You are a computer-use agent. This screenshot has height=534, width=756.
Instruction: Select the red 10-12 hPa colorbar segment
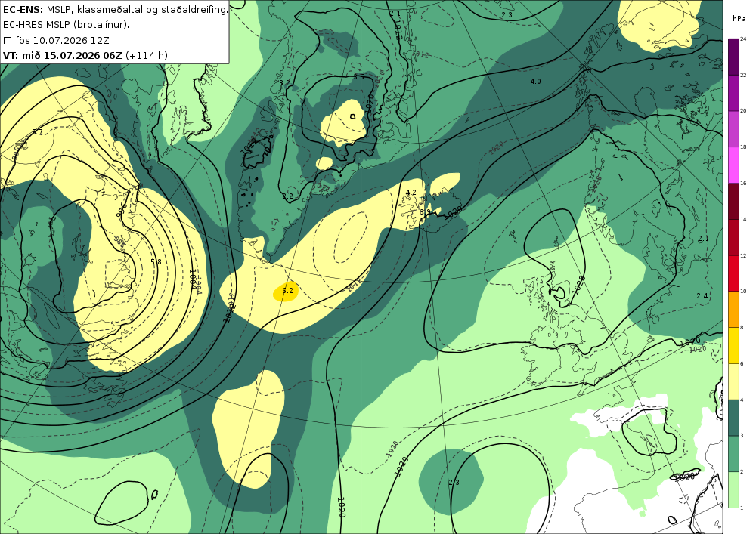pyautogui.click(x=733, y=273)
